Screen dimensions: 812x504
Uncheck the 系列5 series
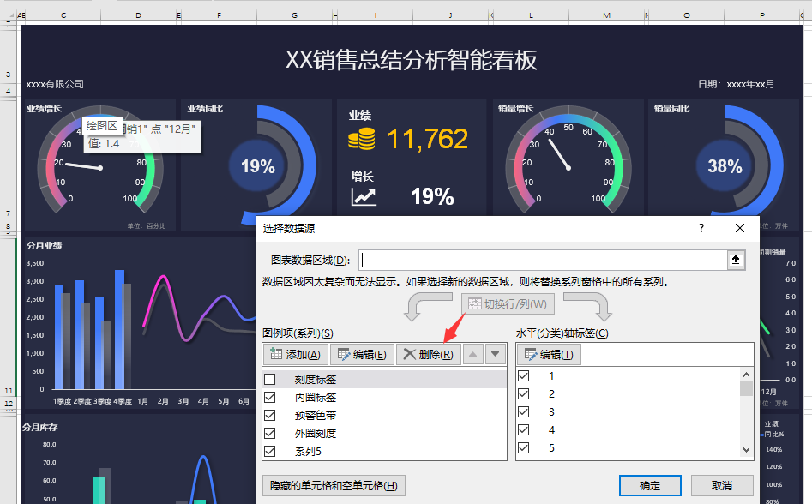(x=270, y=451)
